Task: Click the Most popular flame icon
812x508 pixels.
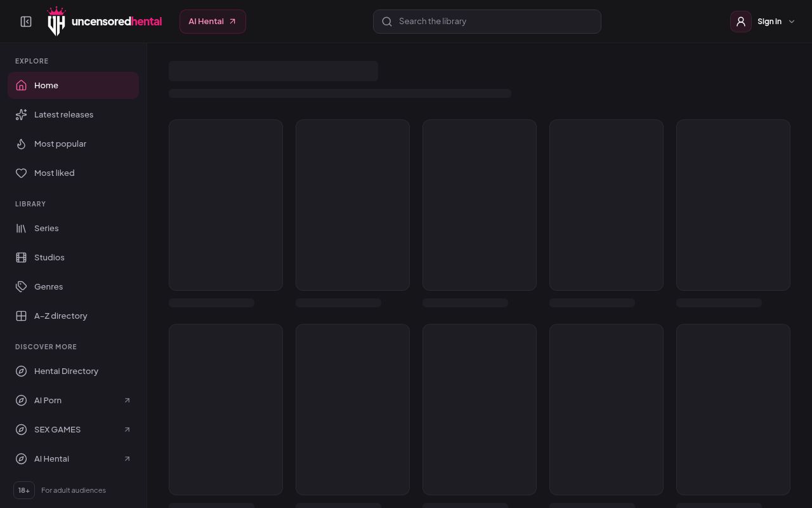Action: (x=21, y=144)
